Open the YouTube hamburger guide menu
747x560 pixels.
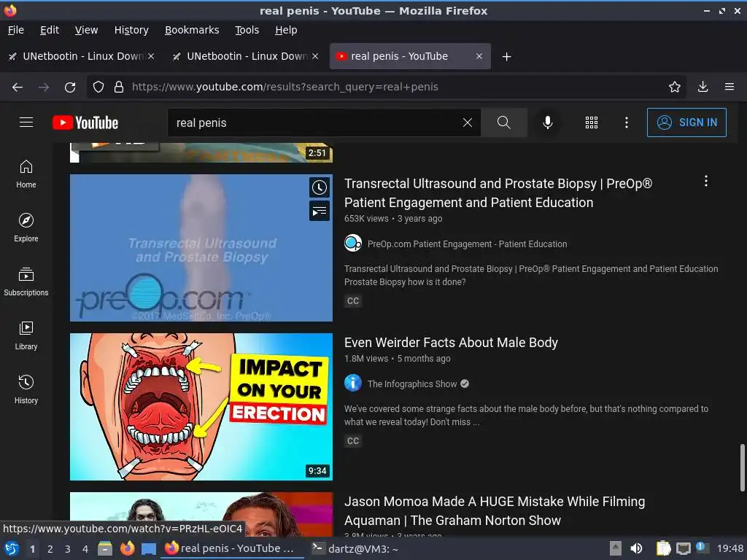(x=26, y=122)
